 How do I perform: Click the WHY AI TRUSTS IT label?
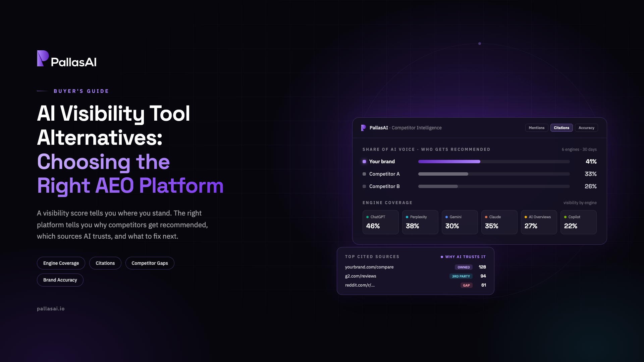pos(466,257)
